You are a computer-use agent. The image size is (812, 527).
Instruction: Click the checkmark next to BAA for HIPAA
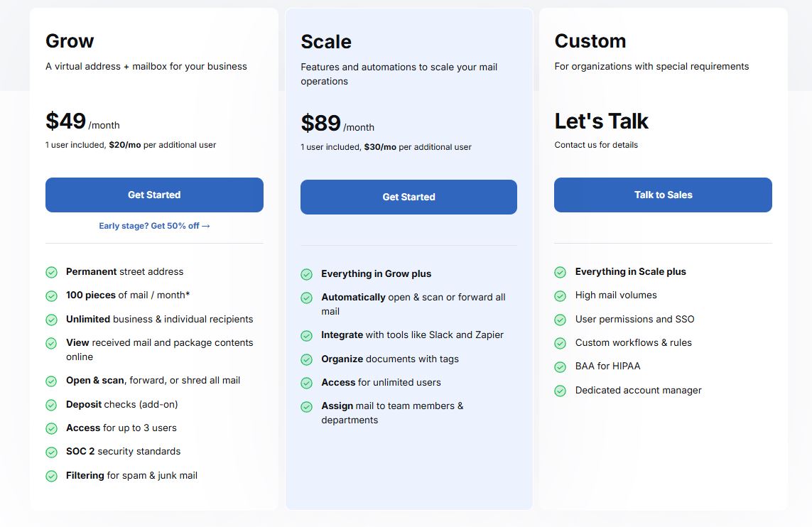pos(561,367)
